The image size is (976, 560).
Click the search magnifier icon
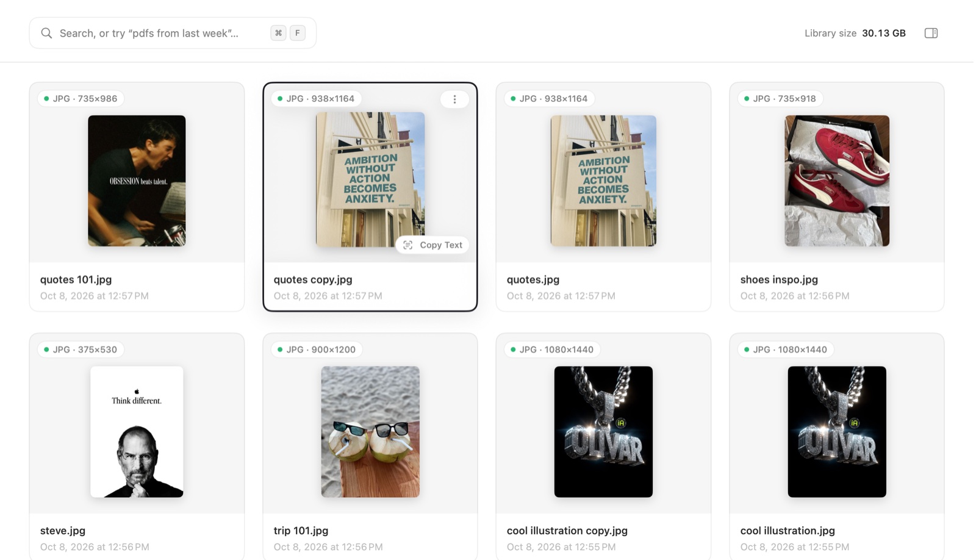coord(46,33)
